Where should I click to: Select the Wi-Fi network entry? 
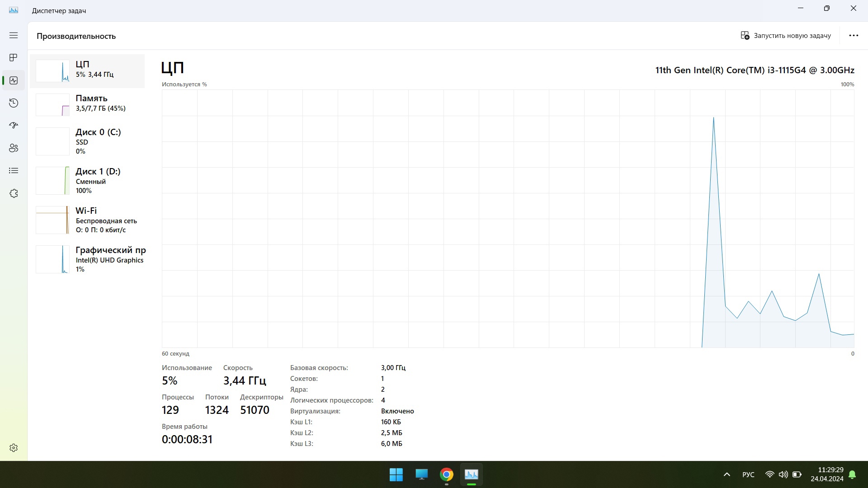pyautogui.click(x=87, y=220)
